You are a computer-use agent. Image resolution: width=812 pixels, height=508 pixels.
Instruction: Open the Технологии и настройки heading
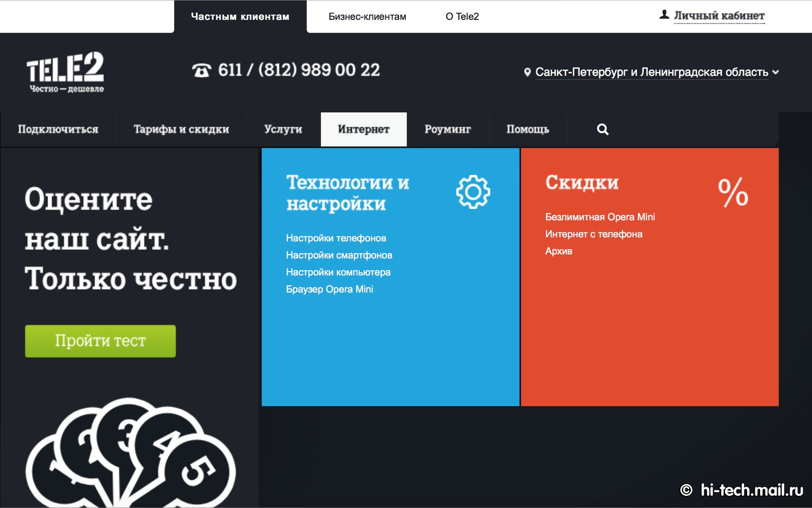(348, 193)
